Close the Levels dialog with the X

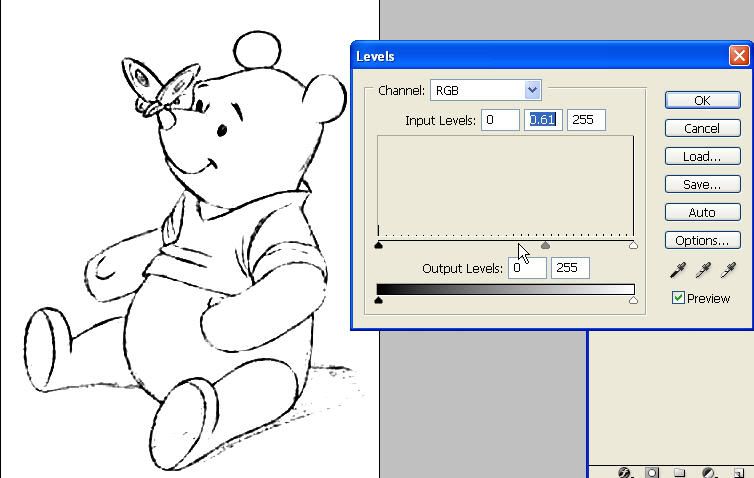(x=739, y=56)
